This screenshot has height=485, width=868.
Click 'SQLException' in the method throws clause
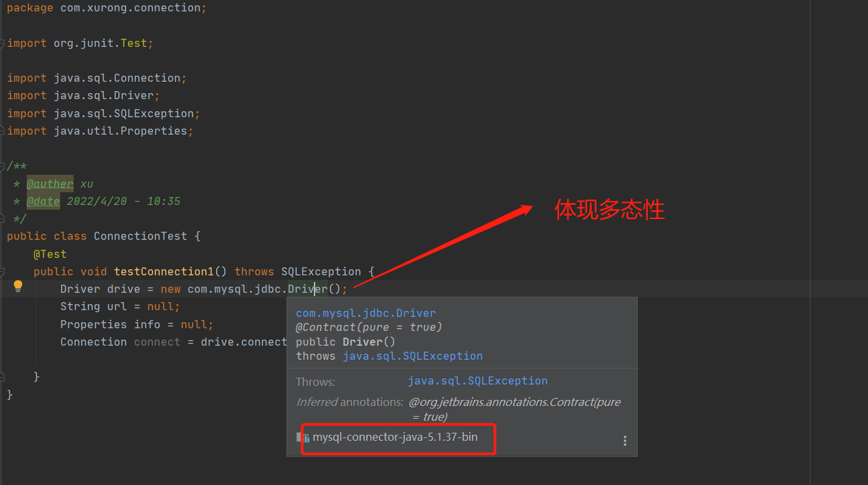pos(321,271)
